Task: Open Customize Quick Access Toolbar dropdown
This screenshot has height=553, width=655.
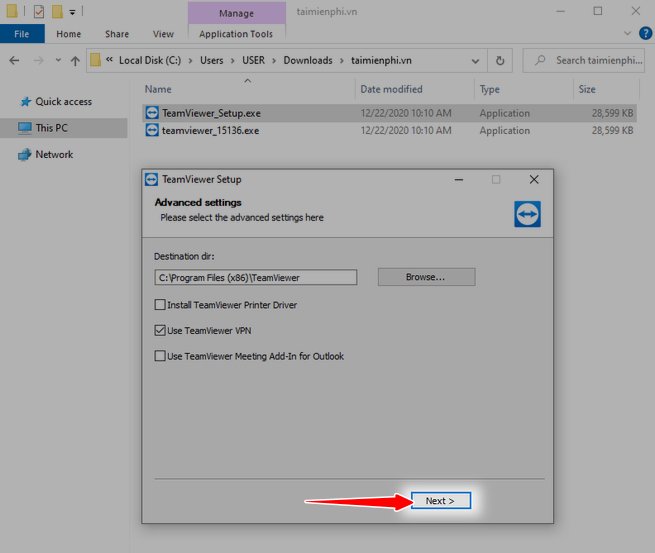Action: tap(72, 13)
